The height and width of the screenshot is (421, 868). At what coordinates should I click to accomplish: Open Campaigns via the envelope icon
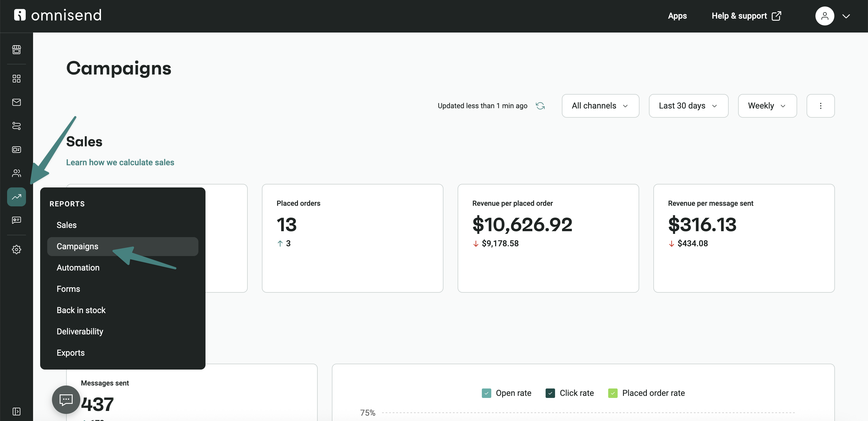tap(16, 102)
